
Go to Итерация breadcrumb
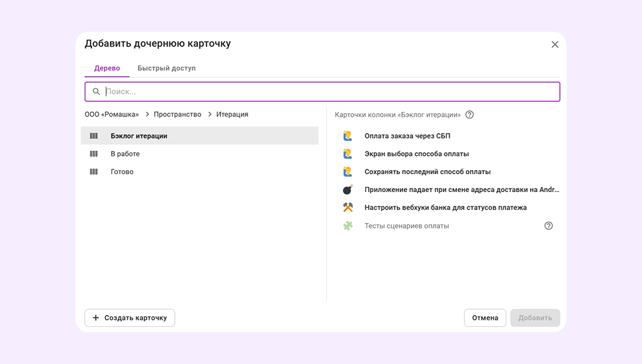point(232,114)
